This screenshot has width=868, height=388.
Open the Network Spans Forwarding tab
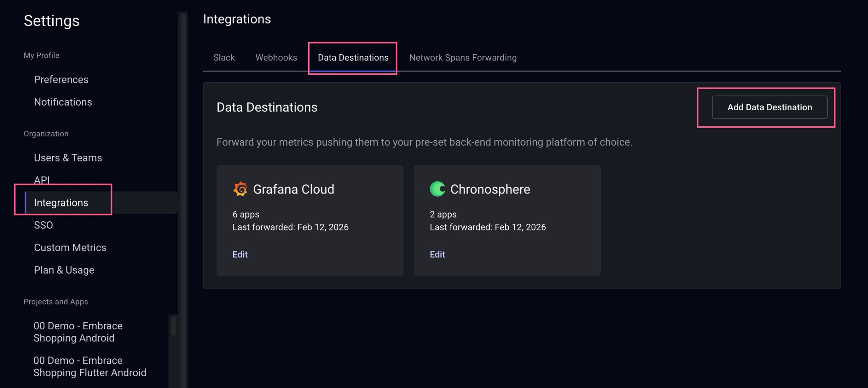click(x=463, y=57)
